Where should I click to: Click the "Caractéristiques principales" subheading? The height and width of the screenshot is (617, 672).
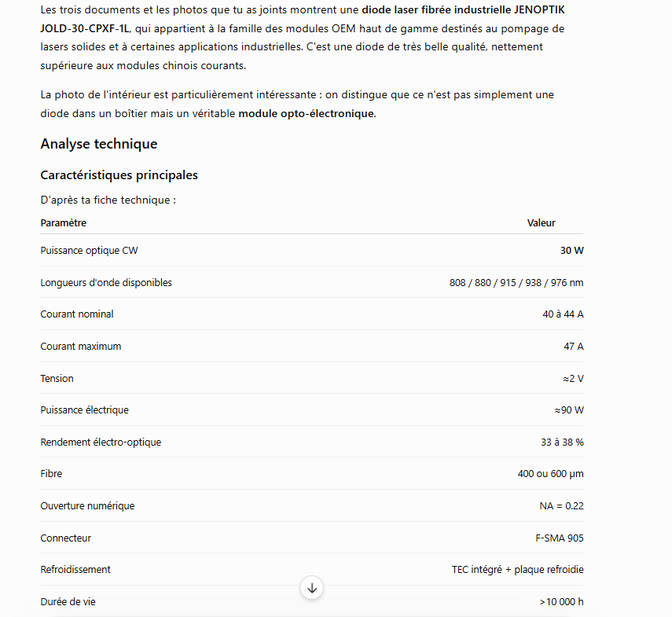[x=119, y=175]
